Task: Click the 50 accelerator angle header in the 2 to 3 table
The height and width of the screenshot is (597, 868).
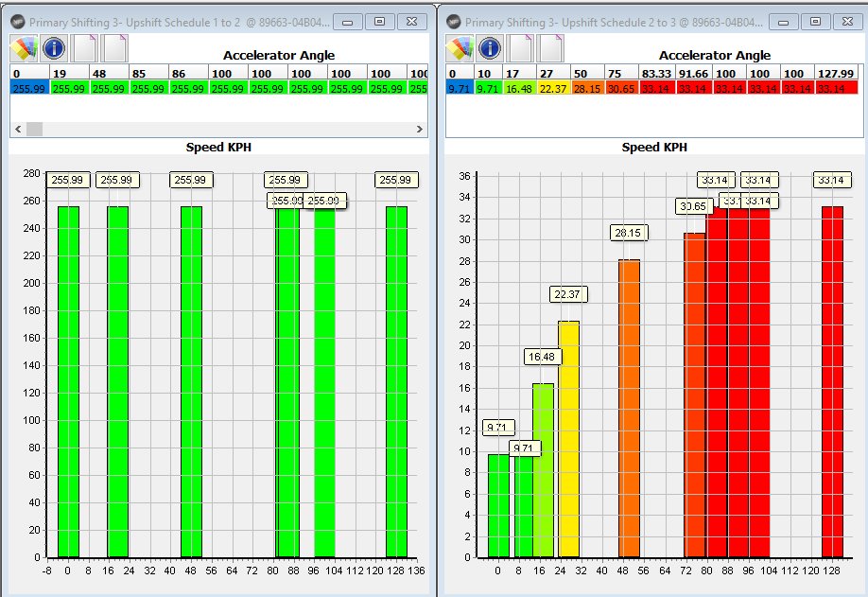Action: 587,73
